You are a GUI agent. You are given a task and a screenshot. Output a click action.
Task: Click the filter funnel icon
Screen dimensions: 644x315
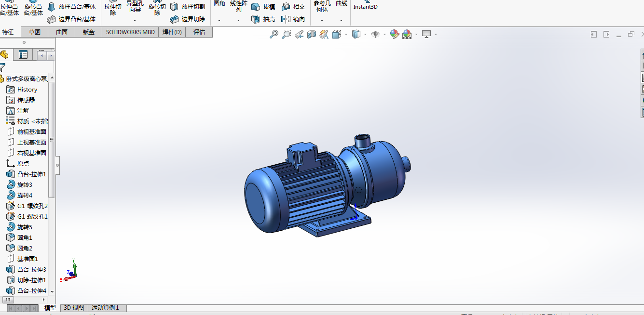[2, 67]
